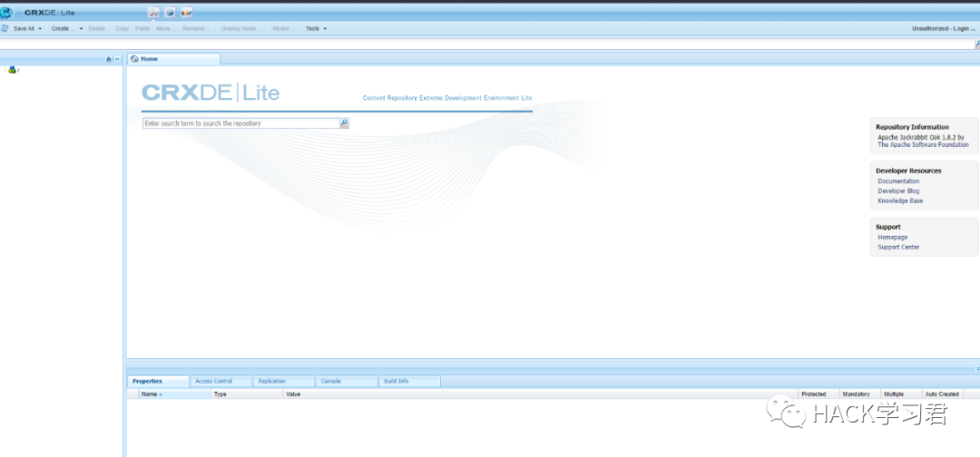Open the Support Center link
980x457 pixels.
click(898, 248)
